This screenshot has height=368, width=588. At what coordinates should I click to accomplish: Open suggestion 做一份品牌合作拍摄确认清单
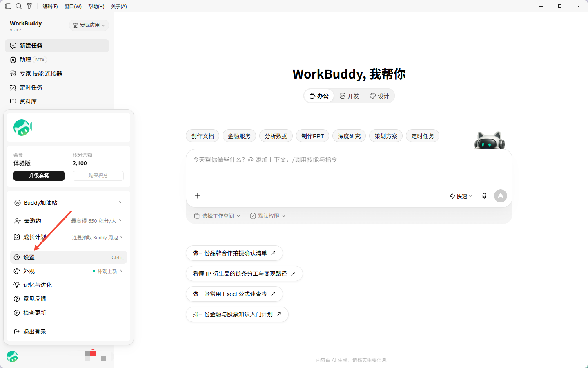click(234, 253)
